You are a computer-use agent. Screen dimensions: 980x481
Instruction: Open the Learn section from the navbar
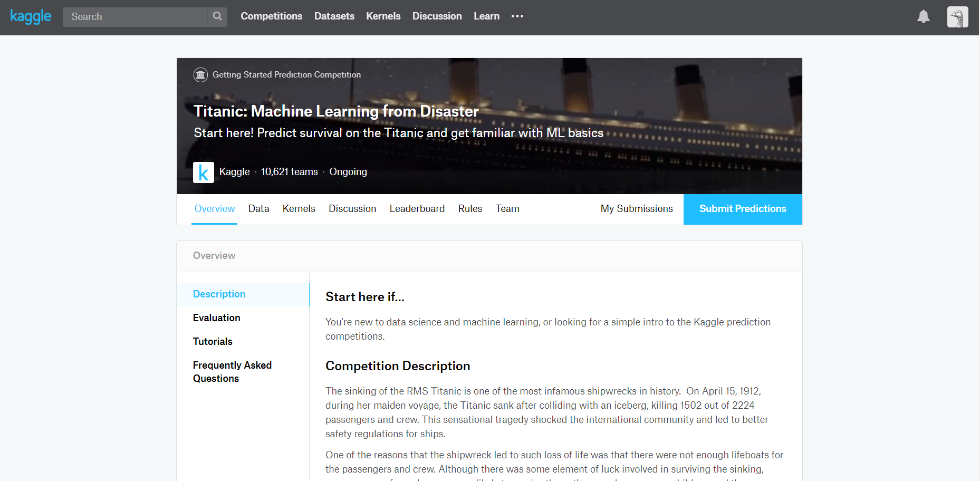coord(486,16)
